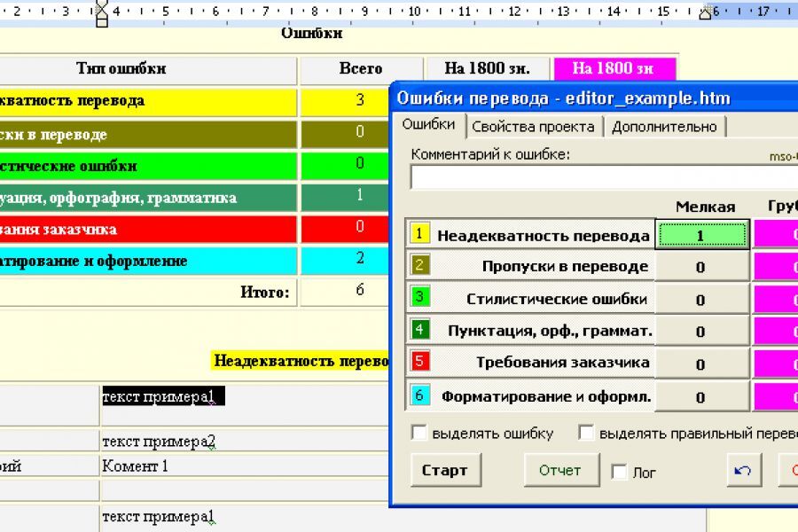Click red 'требования заказчика' row in document
Screen dimensions: 798x532
point(147,229)
